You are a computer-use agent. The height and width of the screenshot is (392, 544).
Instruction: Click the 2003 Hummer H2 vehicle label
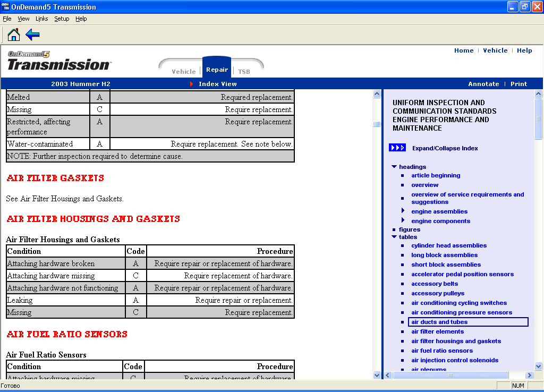[81, 84]
